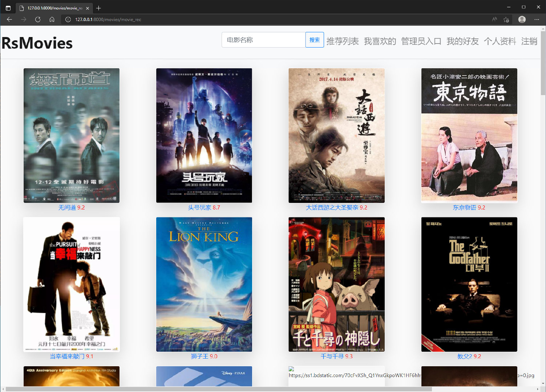Click the 千与千寻 title link

coord(332,356)
